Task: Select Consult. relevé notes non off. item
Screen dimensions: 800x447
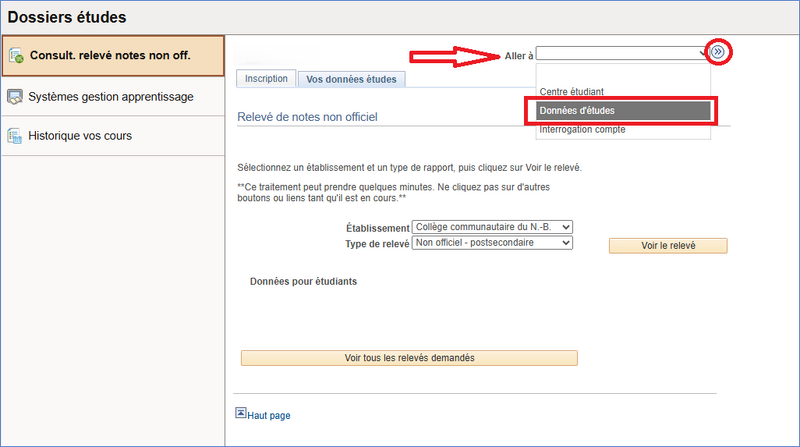Action: click(110, 55)
